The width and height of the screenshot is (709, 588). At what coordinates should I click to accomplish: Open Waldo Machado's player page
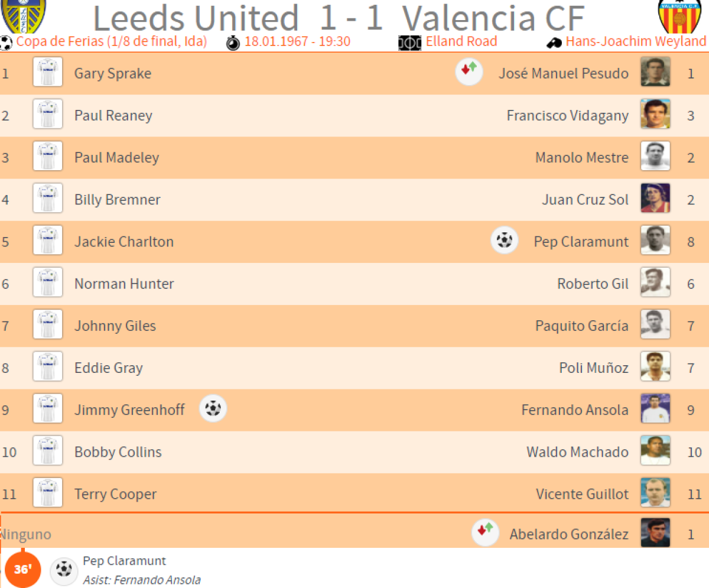577,452
